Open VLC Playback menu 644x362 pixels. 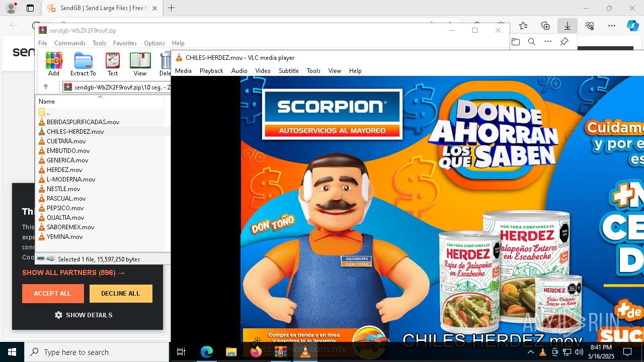211,71
